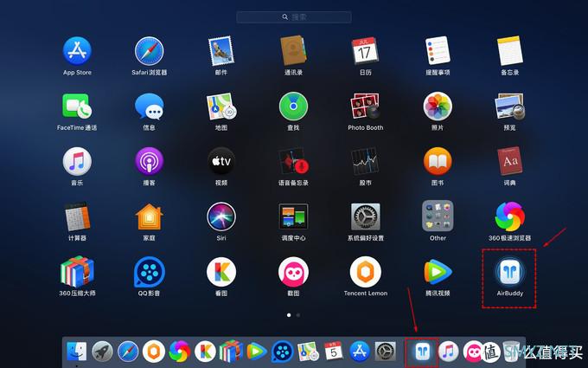Launch 腾讯视频 from the Dock
The image size is (588, 368).
(x=257, y=352)
